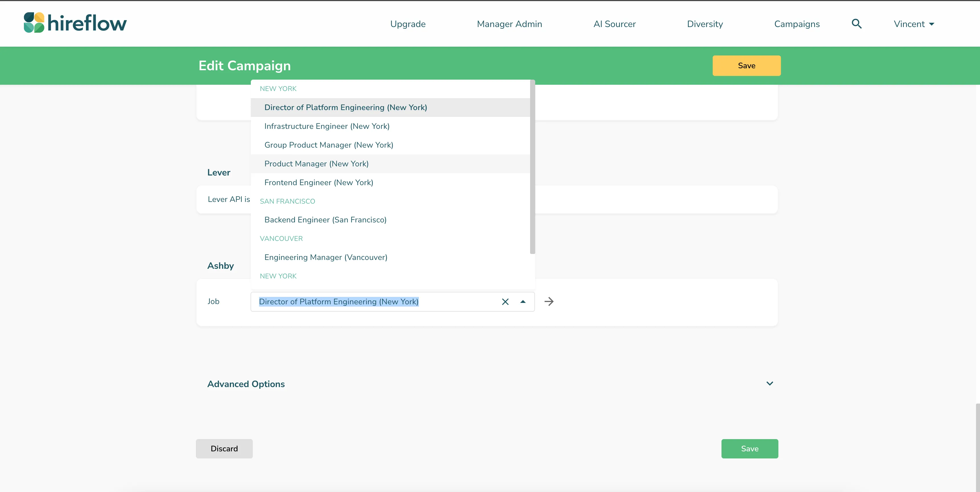Choose Infrastructure Engineer (New York)

coord(390,126)
